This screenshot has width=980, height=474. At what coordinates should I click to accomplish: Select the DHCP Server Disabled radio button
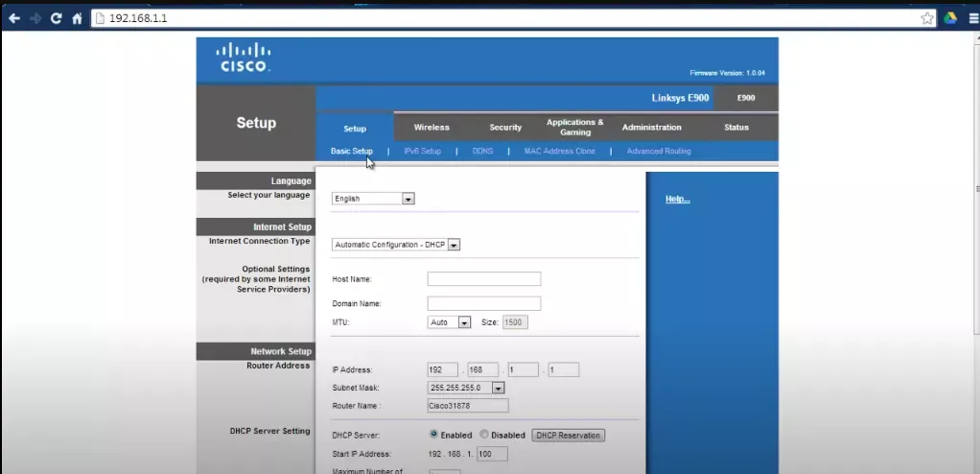483,434
